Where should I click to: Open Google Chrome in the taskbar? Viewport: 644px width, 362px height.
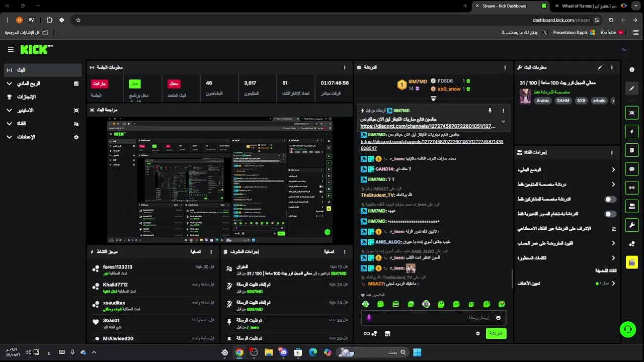(x=239, y=352)
